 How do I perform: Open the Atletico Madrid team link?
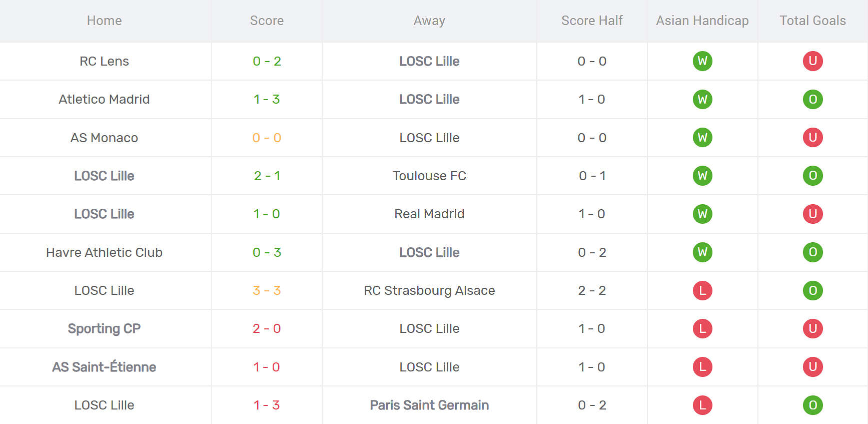(x=104, y=99)
